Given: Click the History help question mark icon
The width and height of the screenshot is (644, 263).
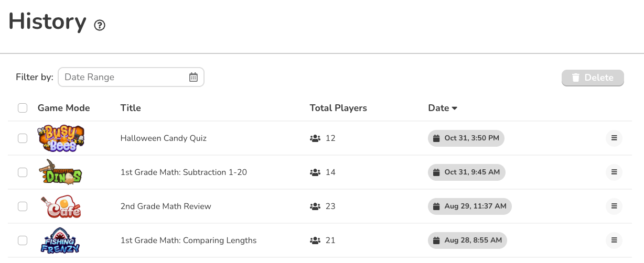Looking at the screenshot, I should point(100,25).
